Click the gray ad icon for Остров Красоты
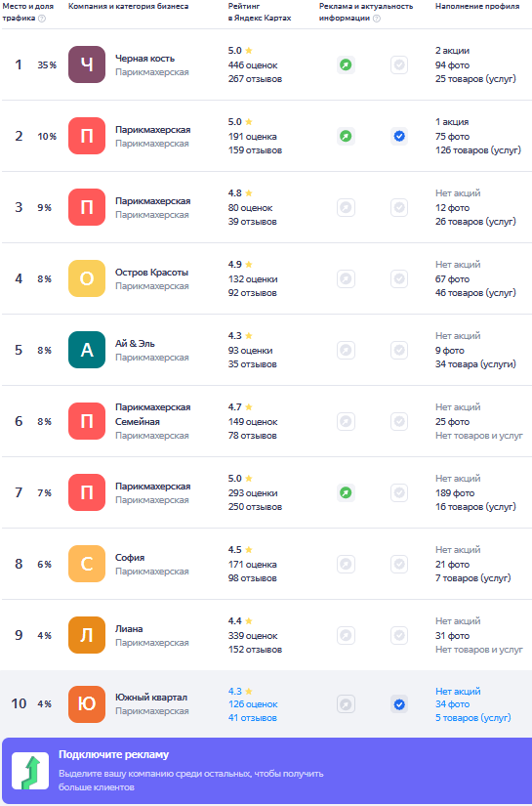 347,279
